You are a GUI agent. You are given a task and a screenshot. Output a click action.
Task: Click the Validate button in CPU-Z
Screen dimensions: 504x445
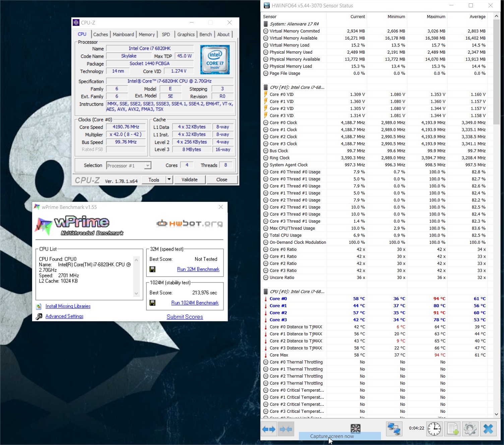pyautogui.click(x=190, y=179)
